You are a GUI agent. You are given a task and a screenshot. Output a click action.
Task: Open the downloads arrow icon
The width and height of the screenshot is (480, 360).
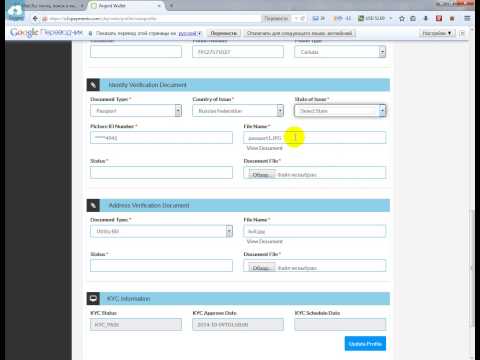[426, 18]
